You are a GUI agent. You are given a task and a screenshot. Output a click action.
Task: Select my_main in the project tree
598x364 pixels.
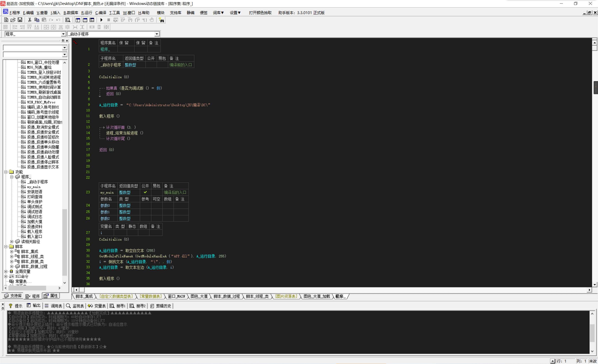coord(34,187)
